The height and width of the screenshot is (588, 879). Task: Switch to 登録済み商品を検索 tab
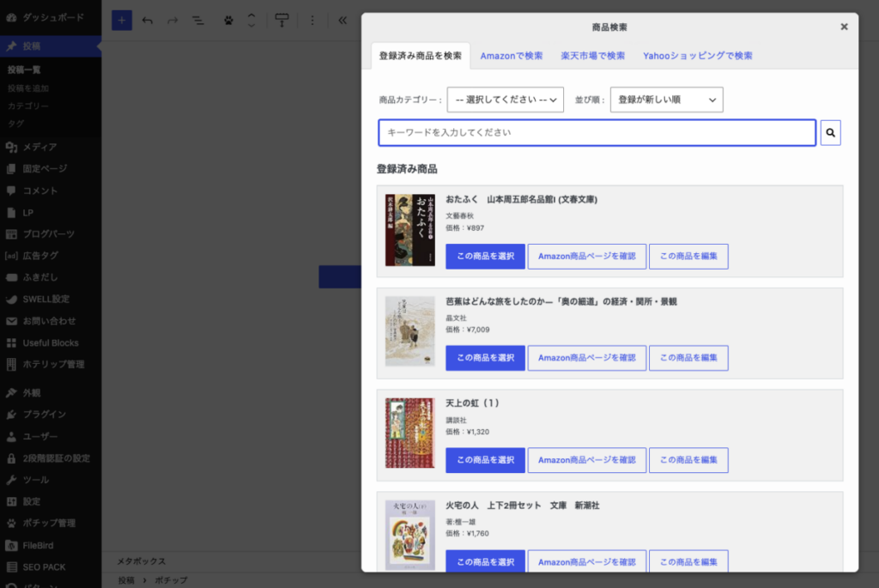click(421, 56)
